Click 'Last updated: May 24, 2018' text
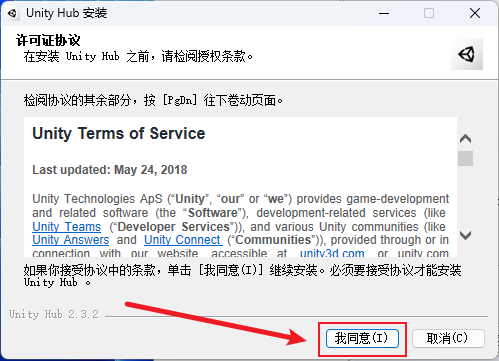This screenshot has height=361, width=499. [x=110, y=170]
